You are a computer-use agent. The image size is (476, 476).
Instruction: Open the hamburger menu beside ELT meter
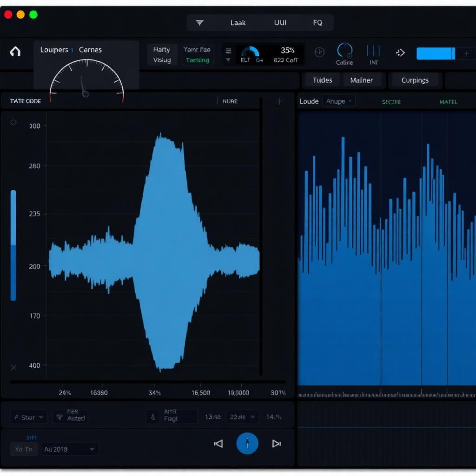coord(228,51)
